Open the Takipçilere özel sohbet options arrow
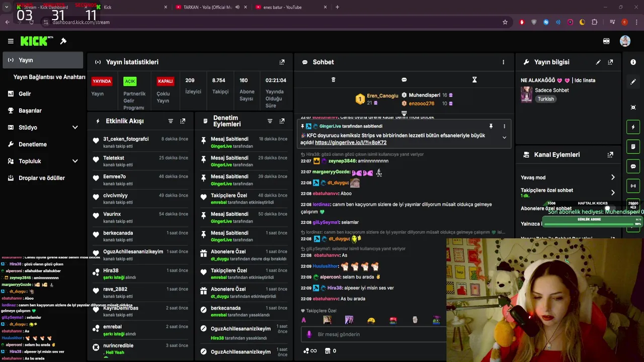 613,193
